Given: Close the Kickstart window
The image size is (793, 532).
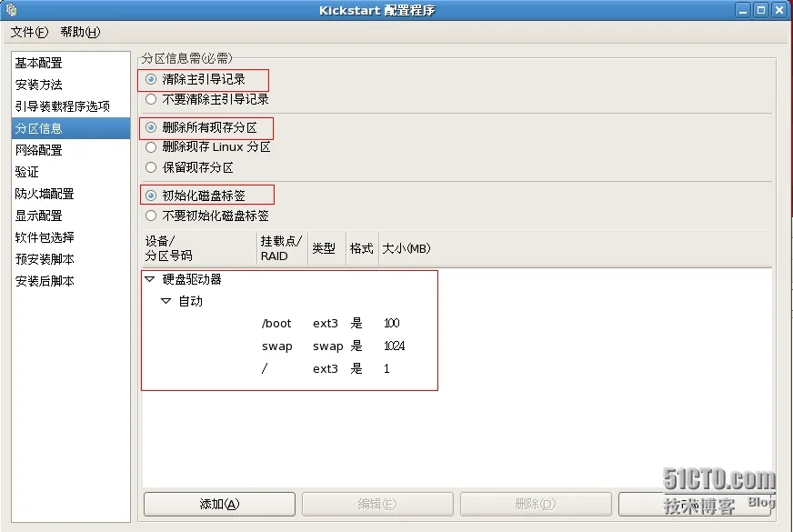Looking at the screenshot, I should pos(779,10).
